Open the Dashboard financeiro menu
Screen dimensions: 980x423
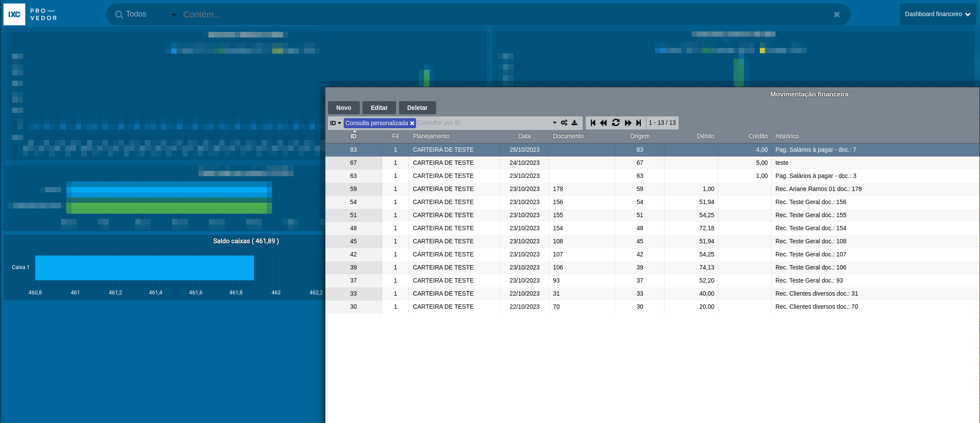point(938,14)
